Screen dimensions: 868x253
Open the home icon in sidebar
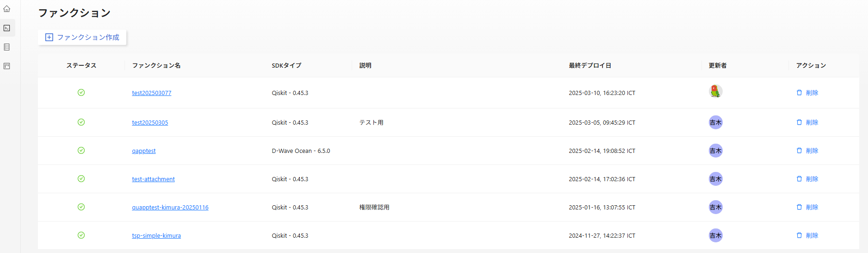point(7,9)
